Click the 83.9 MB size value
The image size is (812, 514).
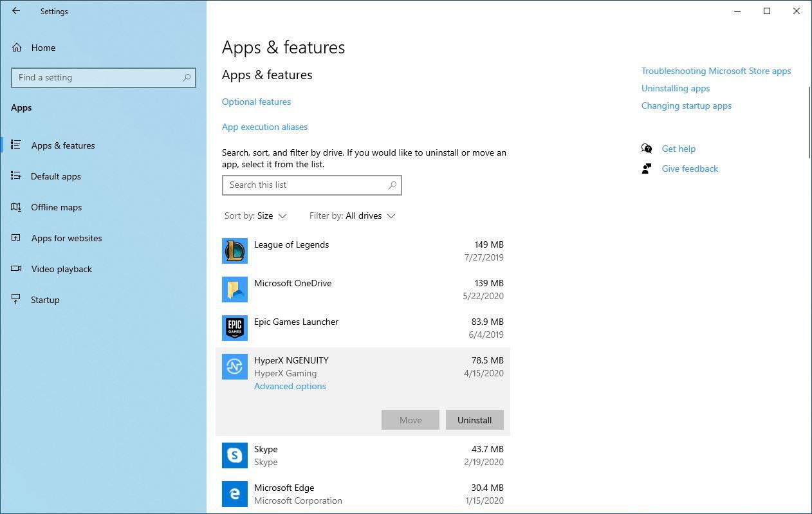click(488, 322)
